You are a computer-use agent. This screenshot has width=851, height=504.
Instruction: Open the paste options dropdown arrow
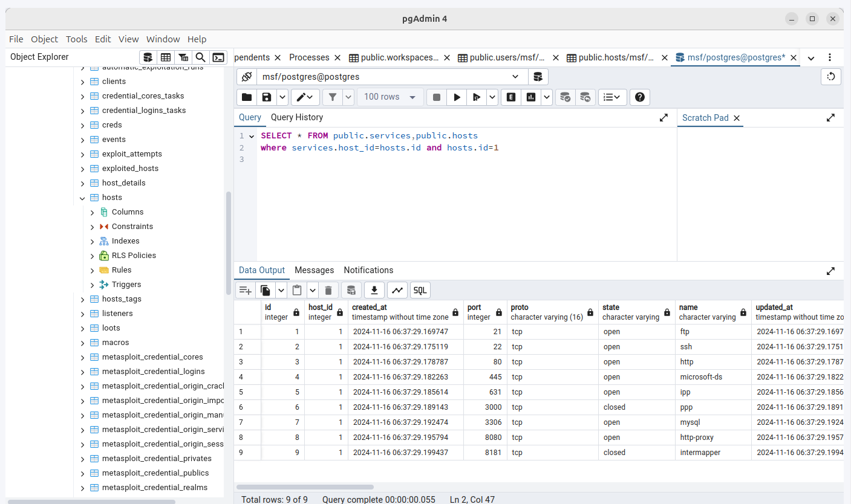coord(313,290)
